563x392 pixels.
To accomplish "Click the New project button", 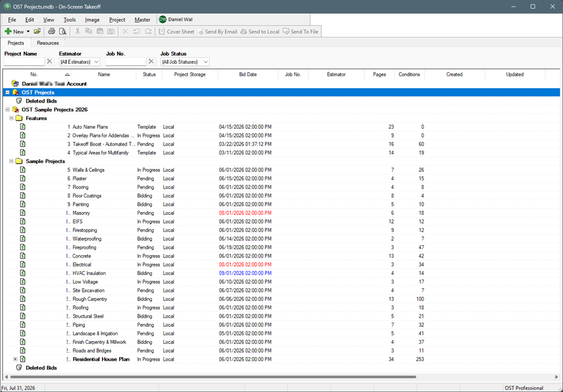I will click(14, 32).
